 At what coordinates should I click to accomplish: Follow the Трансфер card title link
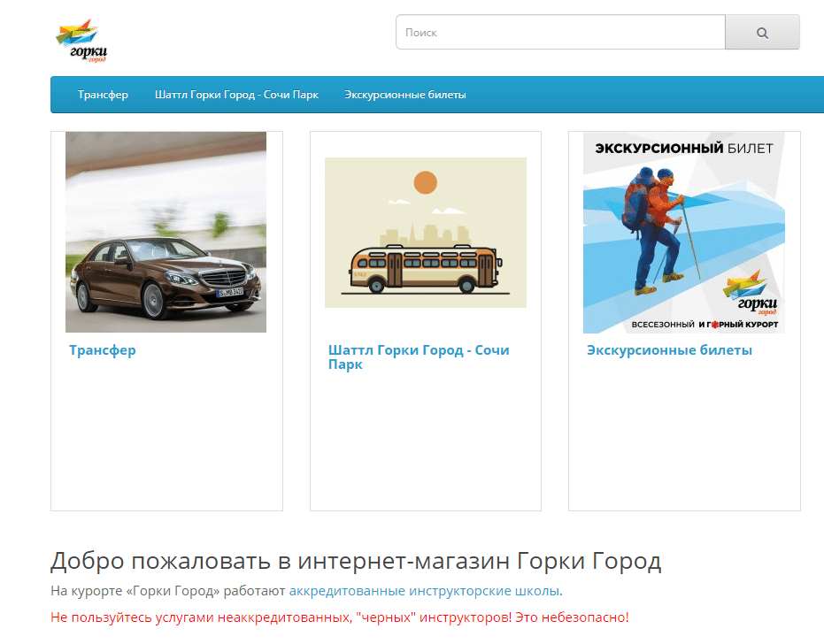pyautogui.click(x=103, y=349)
